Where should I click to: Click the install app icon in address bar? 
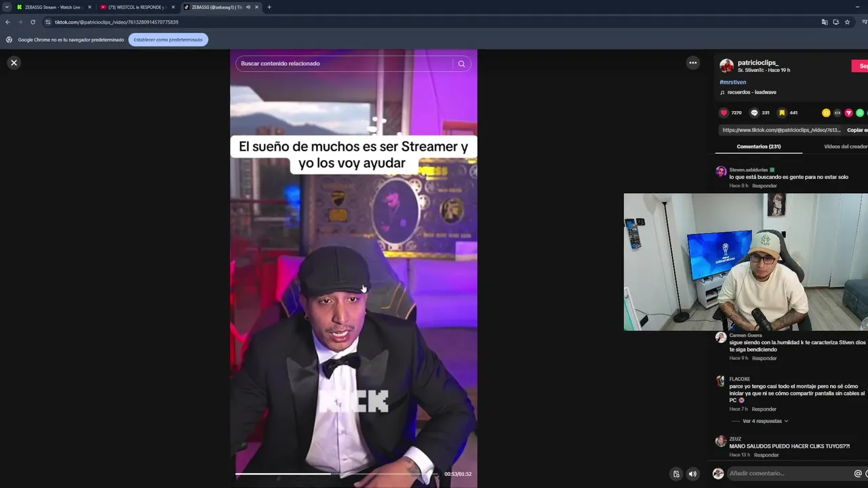pos(836,22)
